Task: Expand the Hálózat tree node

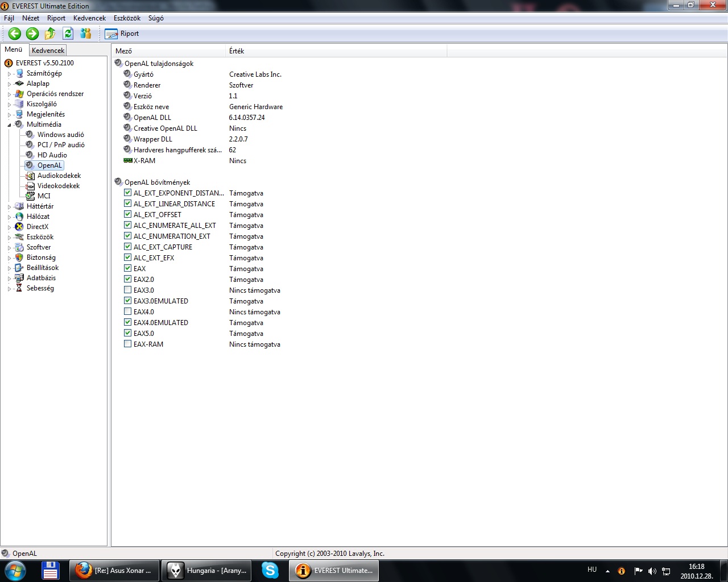Action: click(9, 217)
